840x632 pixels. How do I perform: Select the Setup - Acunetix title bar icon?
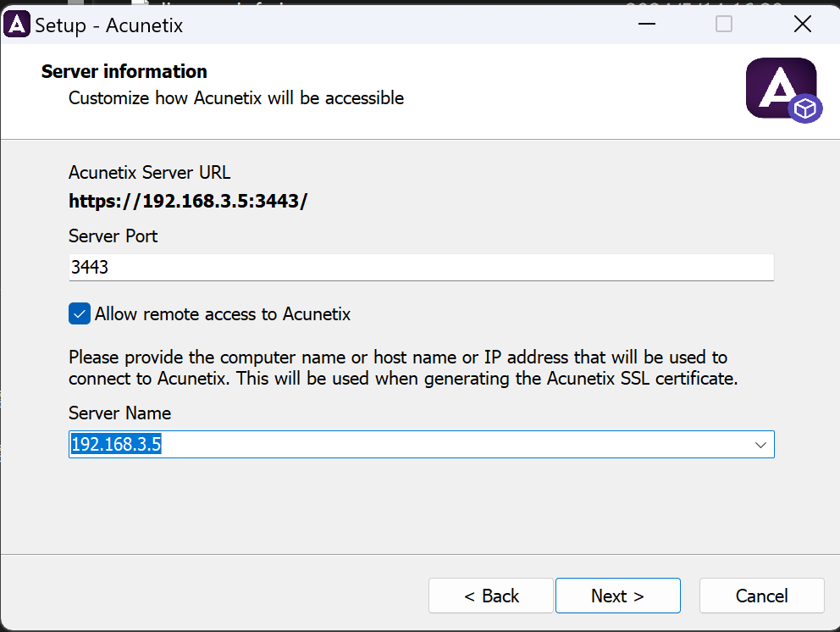(x=17, y=24)
